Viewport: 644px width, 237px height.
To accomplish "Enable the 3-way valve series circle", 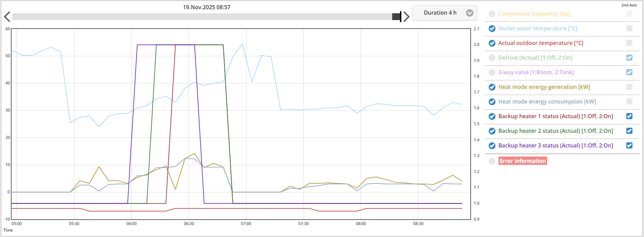I will [492, 73].
